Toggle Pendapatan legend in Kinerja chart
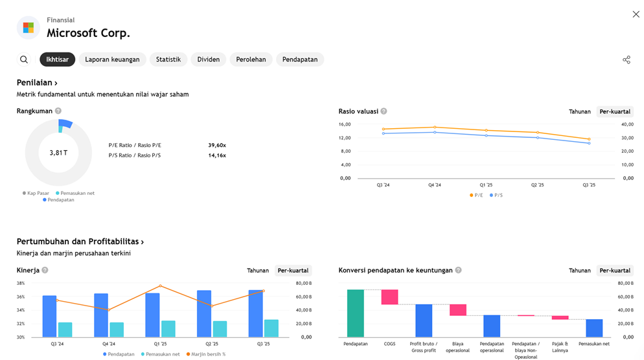644x360 pixels. [x=119, y=354]
